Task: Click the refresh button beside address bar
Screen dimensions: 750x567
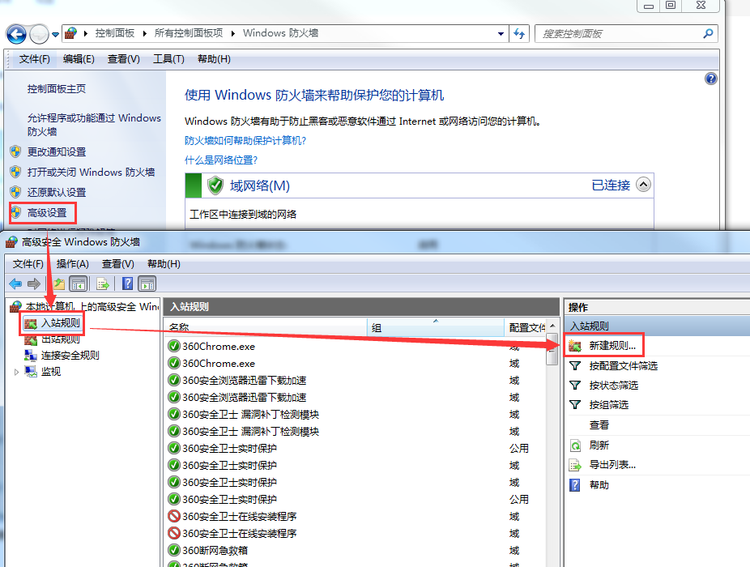Action: click(x=519, y=33)
